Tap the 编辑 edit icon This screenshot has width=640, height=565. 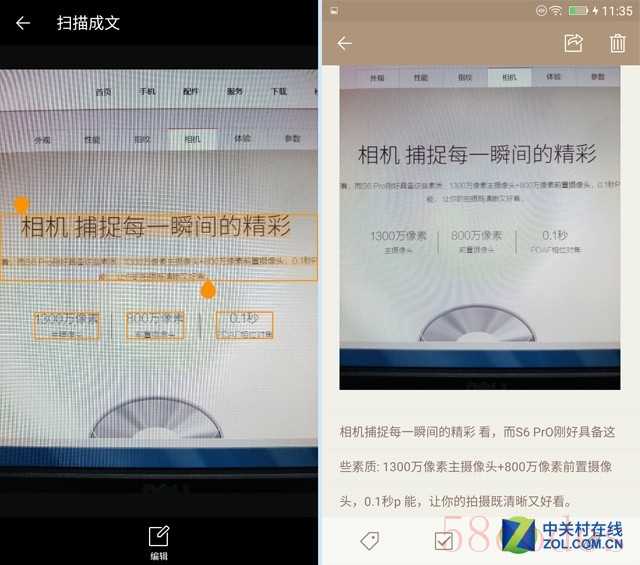[159, 536]
